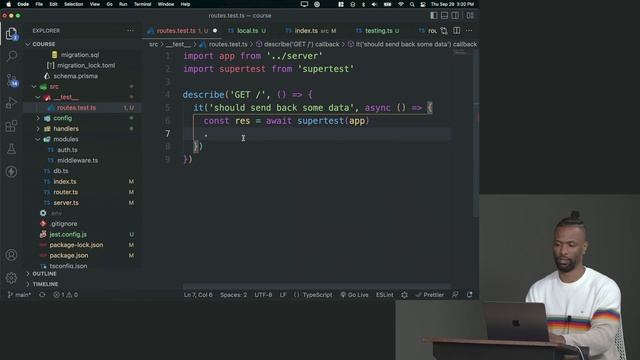Open macOS Control Center icon
Viewport: 640px width, 360px height.
coord(423,4)
